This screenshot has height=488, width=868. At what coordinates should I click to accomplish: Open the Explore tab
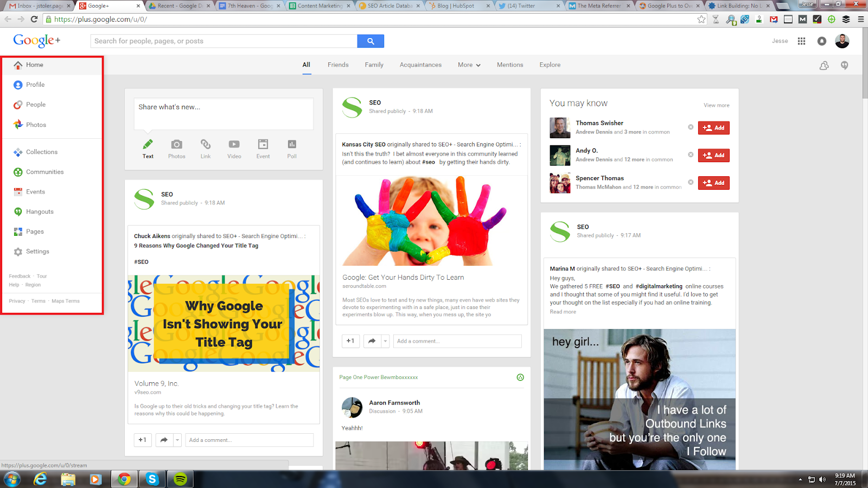tap(550, 65)
